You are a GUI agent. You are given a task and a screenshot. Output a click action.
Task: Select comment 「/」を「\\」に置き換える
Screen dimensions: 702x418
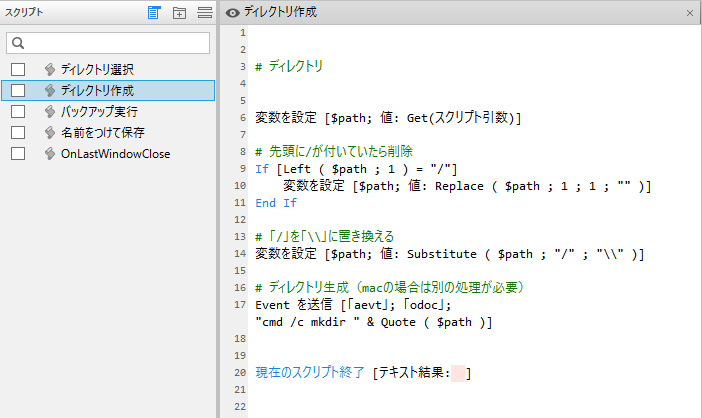[x=325, y=237]
